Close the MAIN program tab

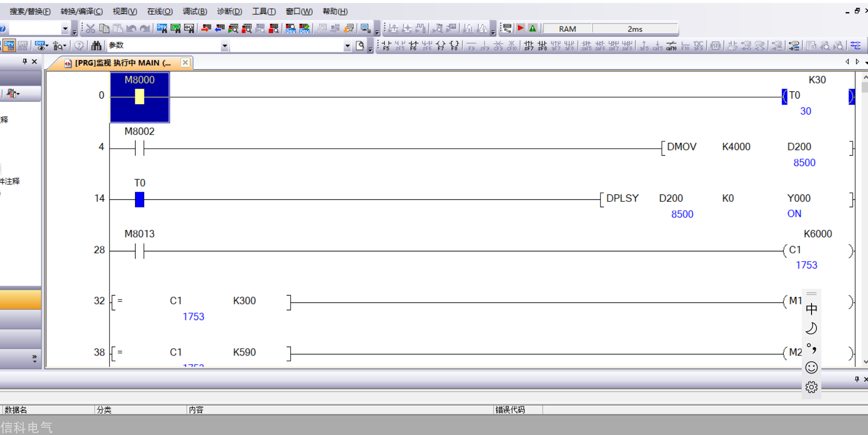pyautogui.click(x=185, y=62)
